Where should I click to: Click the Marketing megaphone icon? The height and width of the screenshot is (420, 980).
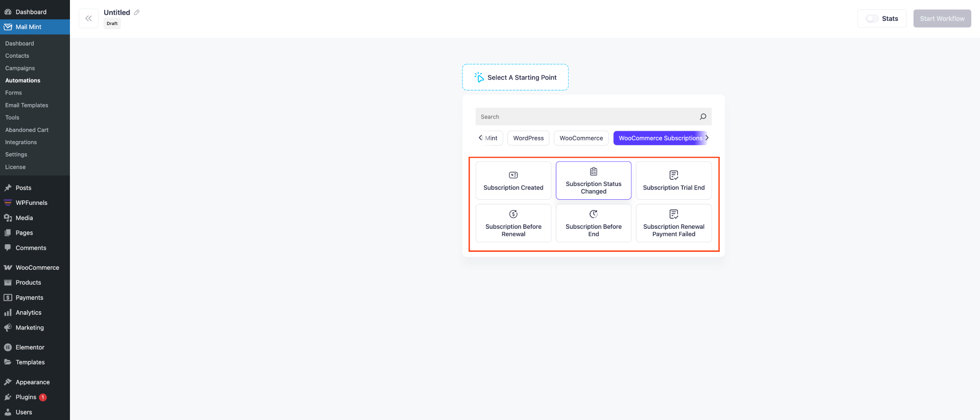click(8, 328)
